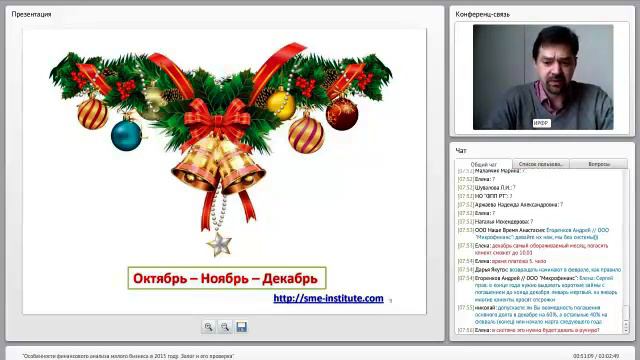Screen dimensions: 640x360
Task: Click the Презентация panel title
Action: [31, 14]
